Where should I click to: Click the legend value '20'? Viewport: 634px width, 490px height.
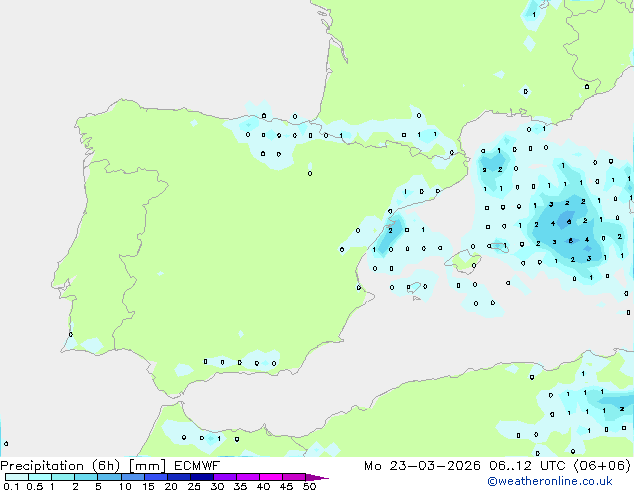pyautogui.click(x=171, y=486)
